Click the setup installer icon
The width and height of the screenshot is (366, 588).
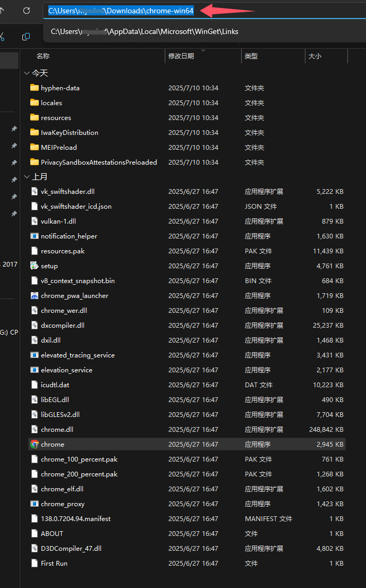pyautogui.click(x=35, y=266)
